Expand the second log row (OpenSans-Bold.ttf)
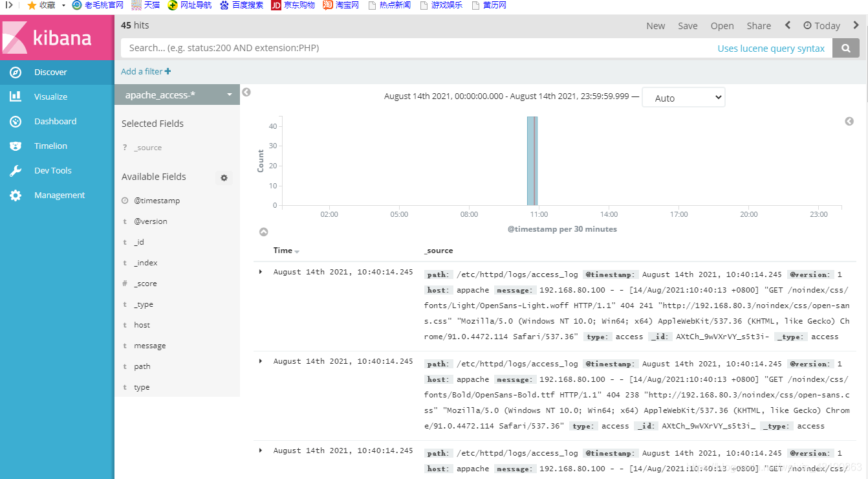Image resolution: width=868 pixels, height=479 pixels. pyautogui.click(x=261, y=361)
